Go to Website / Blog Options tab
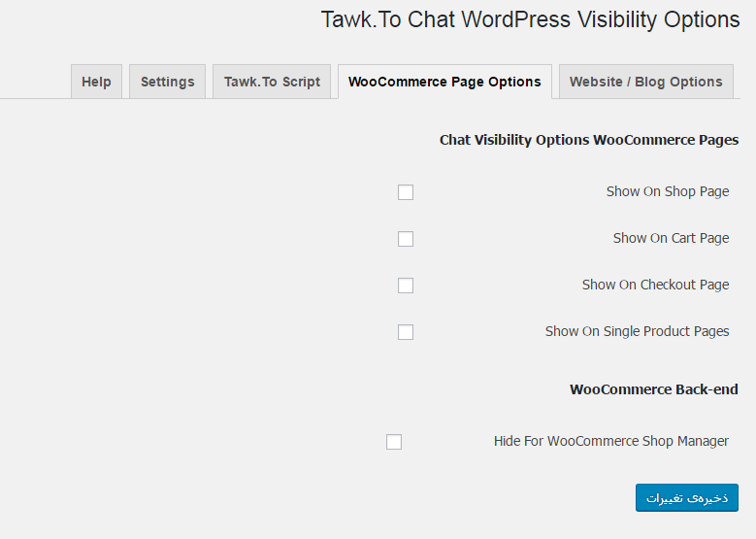This screenshot has height=539, width=756. [x=645, y=82]
